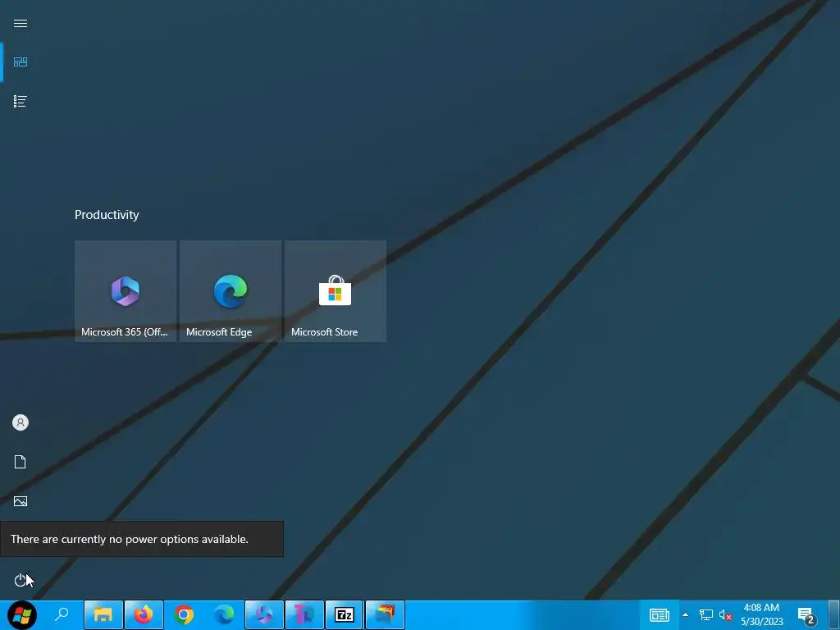Expand the Start menu hamburger button
Screen dimensions: 840x630
click(x=21, y=23)
